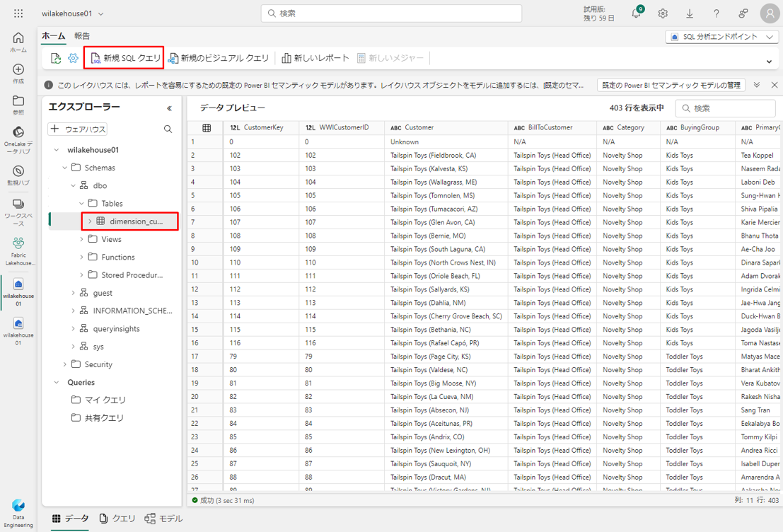Image resolution: width=783 pixels, height=532 pixels.
Task: Click the download arrow icon
Action: (690, 13)
